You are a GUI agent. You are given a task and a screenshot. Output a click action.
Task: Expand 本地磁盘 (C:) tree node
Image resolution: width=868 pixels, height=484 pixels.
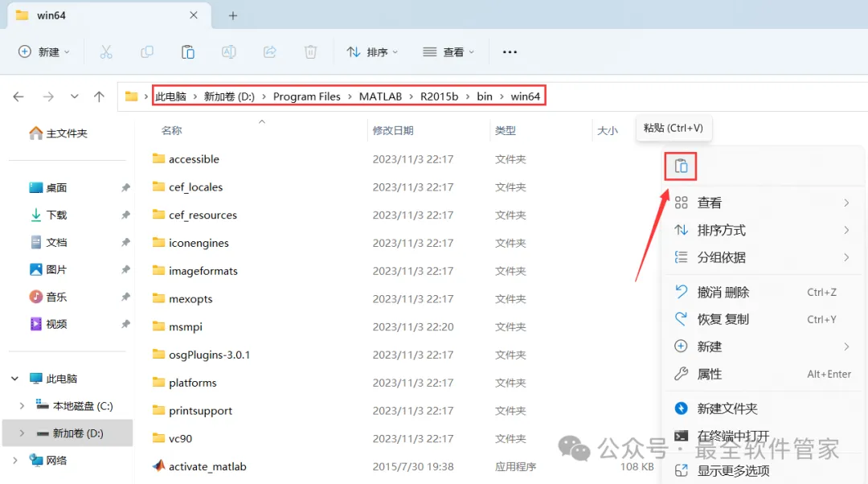click(x=22, y=406)
